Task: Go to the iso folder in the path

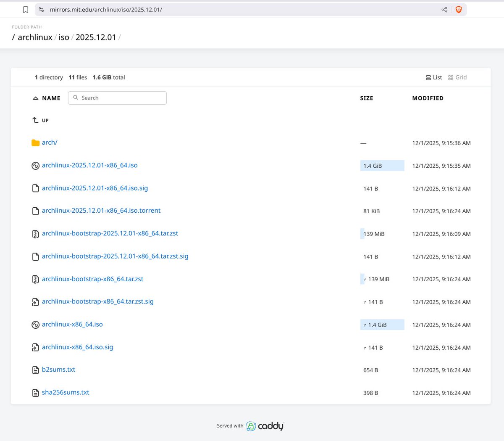Action: pos(64,37)
